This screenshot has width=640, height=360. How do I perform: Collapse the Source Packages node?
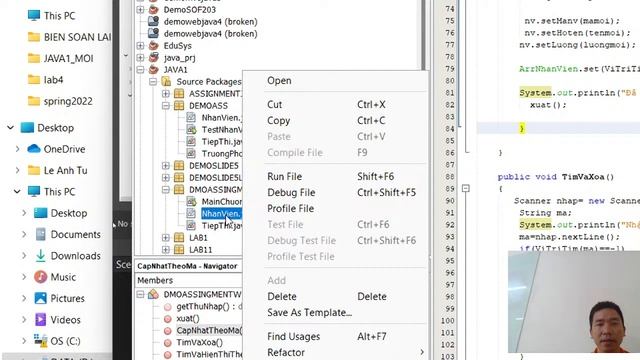pos(153,82)
